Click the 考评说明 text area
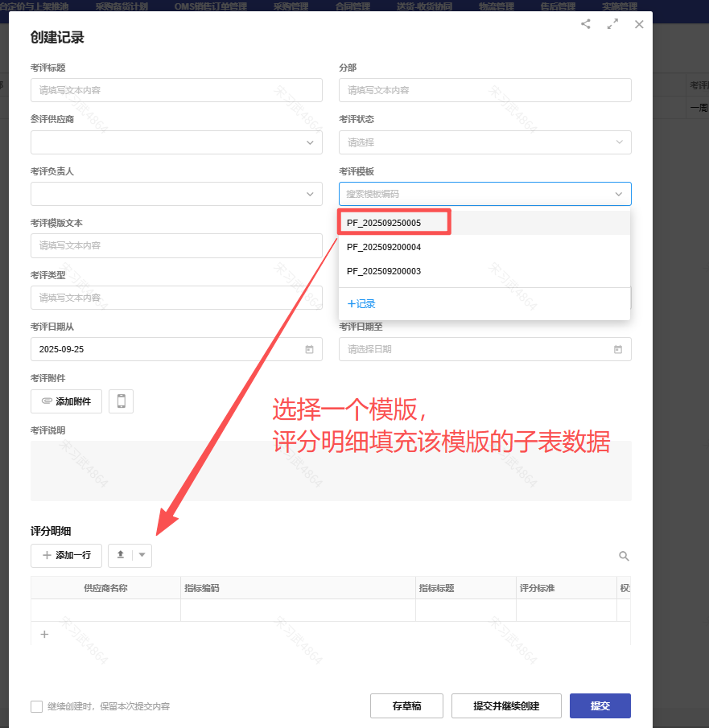Viewport: 709px width, 728px height. (331, 471)
